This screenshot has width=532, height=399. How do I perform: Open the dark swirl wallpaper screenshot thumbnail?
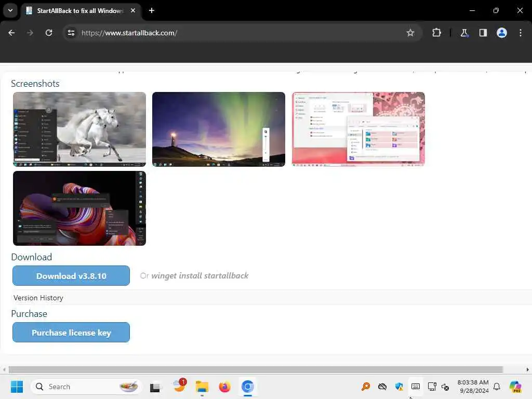(x=79, y=208)
